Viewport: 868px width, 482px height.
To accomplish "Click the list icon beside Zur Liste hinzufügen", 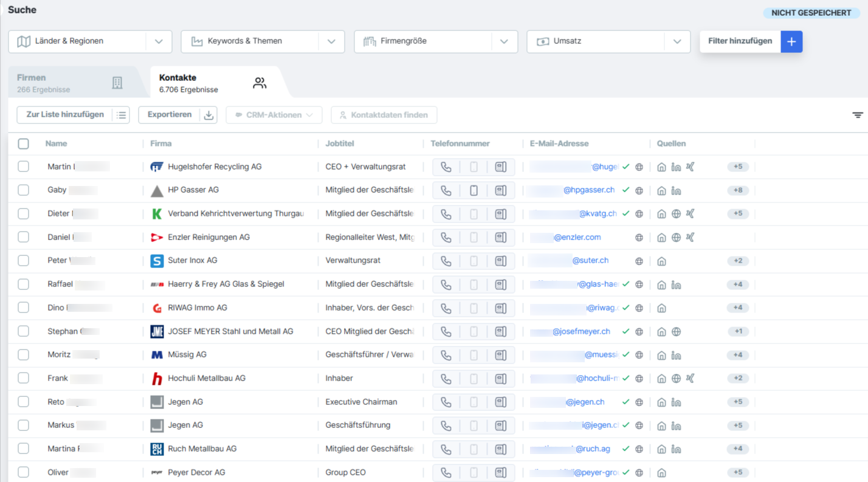I will tap(121, 115).
